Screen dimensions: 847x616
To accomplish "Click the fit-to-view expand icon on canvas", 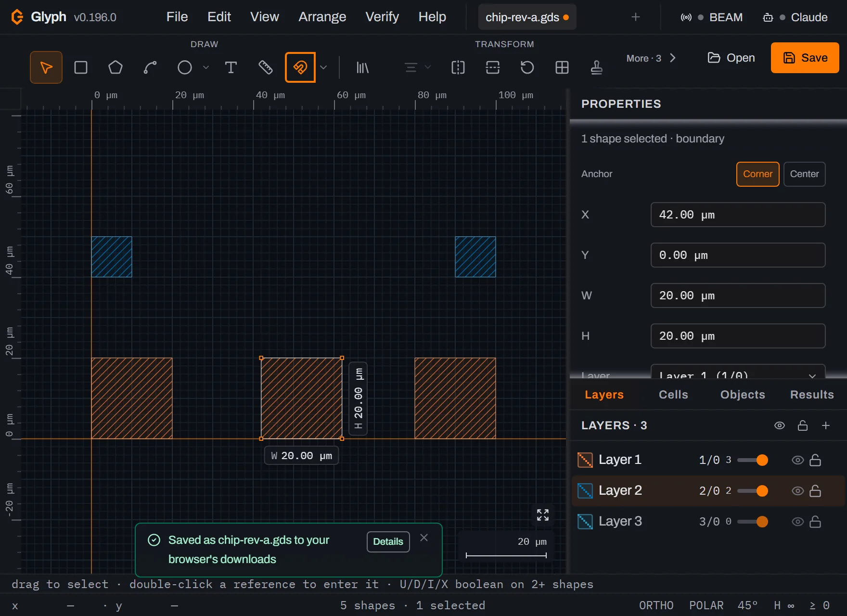I will click(x=543, y=515).
